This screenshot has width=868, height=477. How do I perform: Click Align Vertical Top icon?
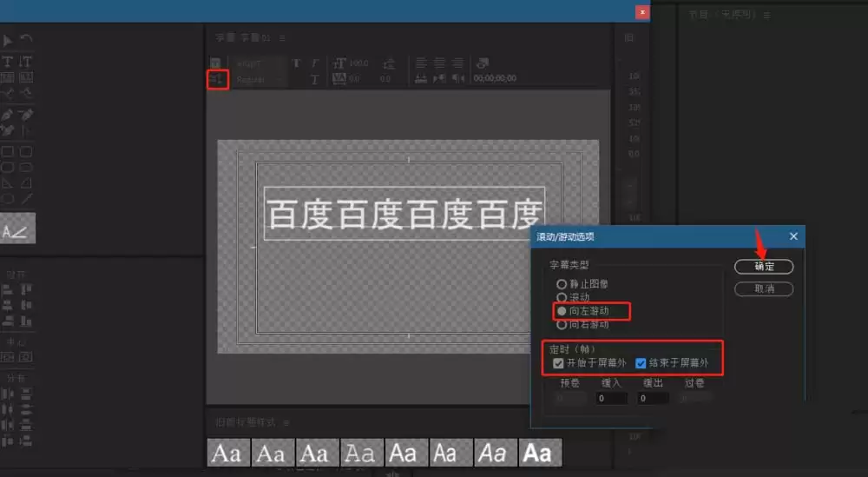25,289
